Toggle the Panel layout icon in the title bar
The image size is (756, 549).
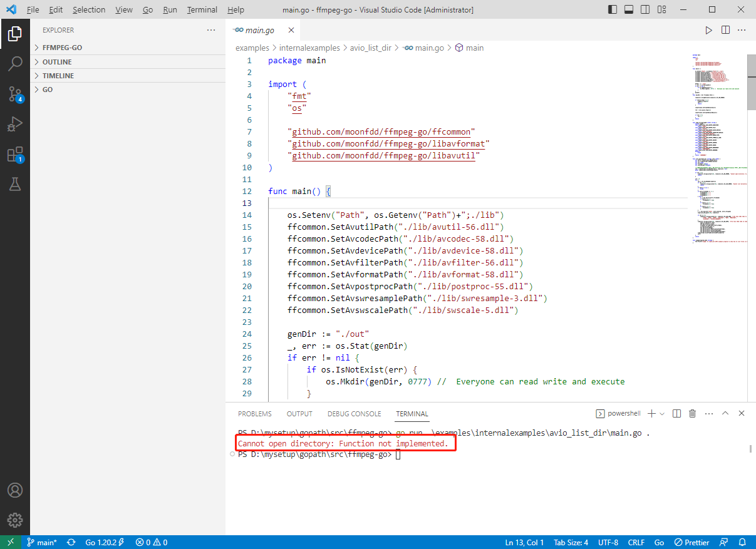(628, 10)
